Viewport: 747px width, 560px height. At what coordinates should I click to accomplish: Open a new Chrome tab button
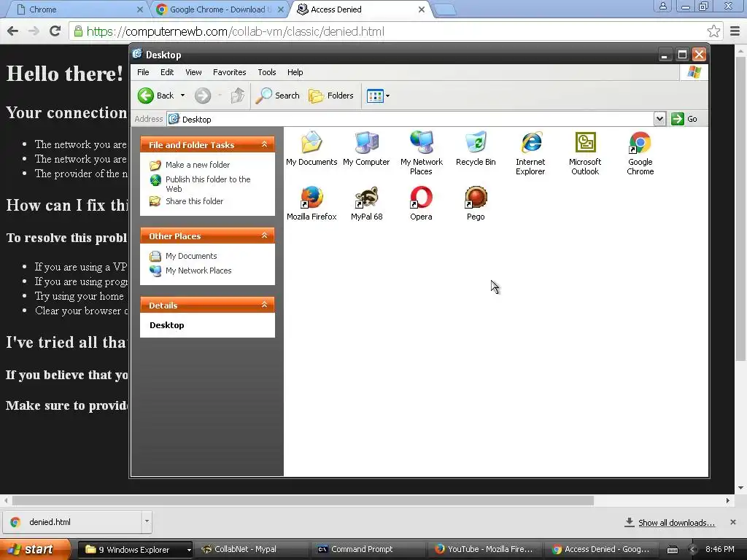click(445, 9)
